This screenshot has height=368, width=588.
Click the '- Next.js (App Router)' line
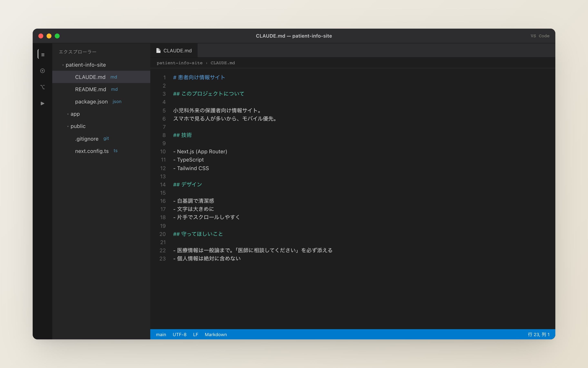pyautogui.click(x=200, y=152)
